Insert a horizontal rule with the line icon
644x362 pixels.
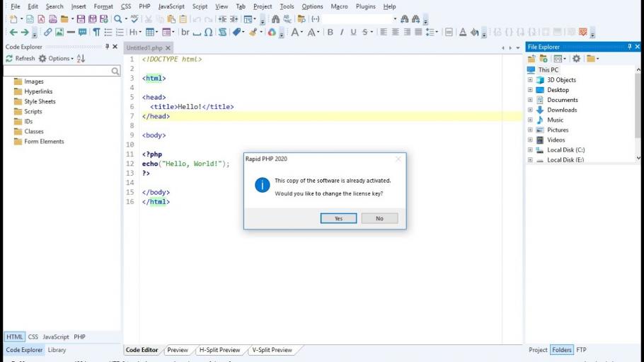click(x=71, y=32)
